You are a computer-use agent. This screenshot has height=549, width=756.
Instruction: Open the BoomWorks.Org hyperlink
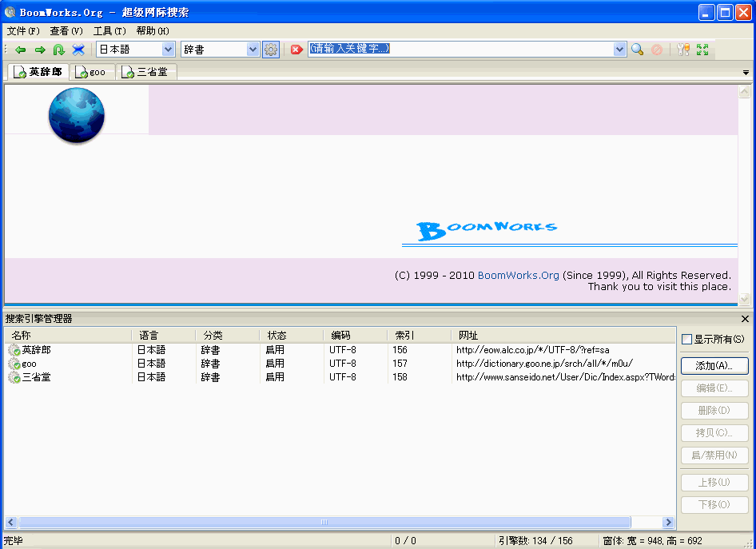coord(519,275)
